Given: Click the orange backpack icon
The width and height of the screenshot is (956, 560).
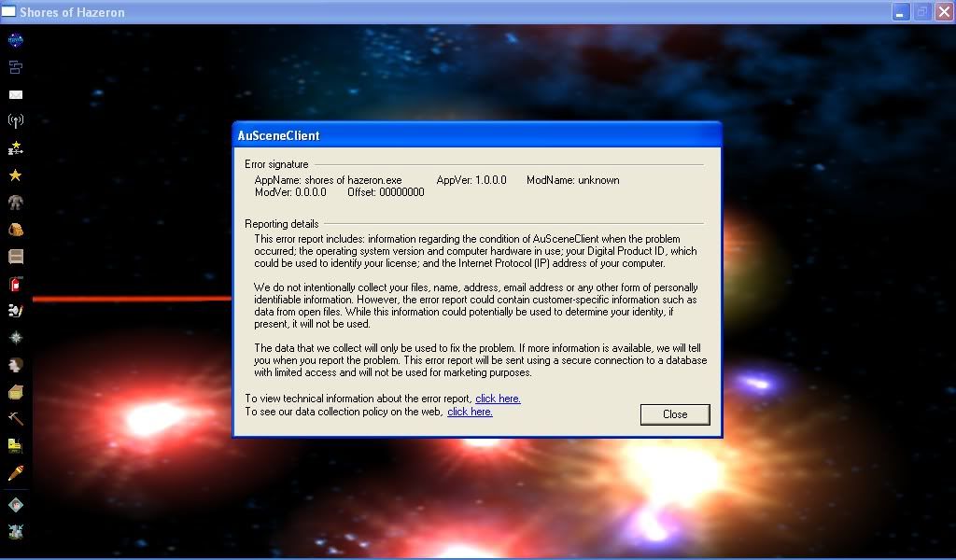Looking at the screenshot, I should click(x=15, y=230).
